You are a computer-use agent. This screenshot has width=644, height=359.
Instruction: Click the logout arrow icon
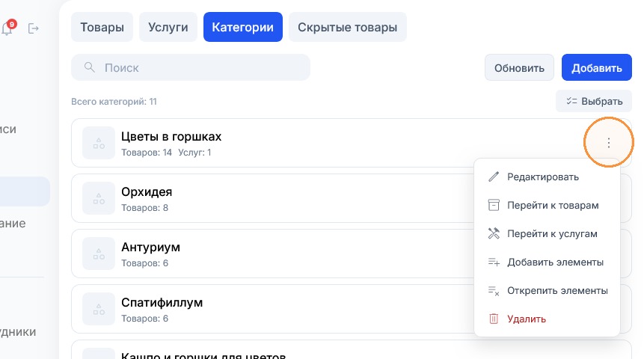point(33,28)
